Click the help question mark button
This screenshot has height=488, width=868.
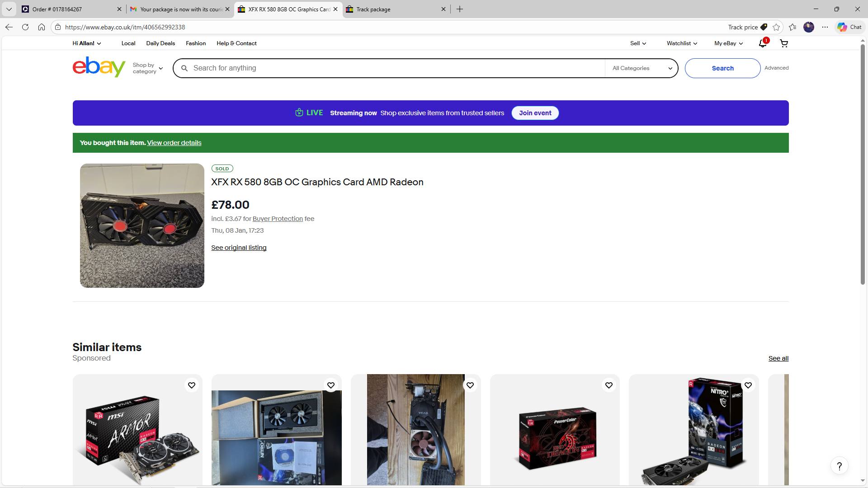pyautogui.click(x=840, y=466)
